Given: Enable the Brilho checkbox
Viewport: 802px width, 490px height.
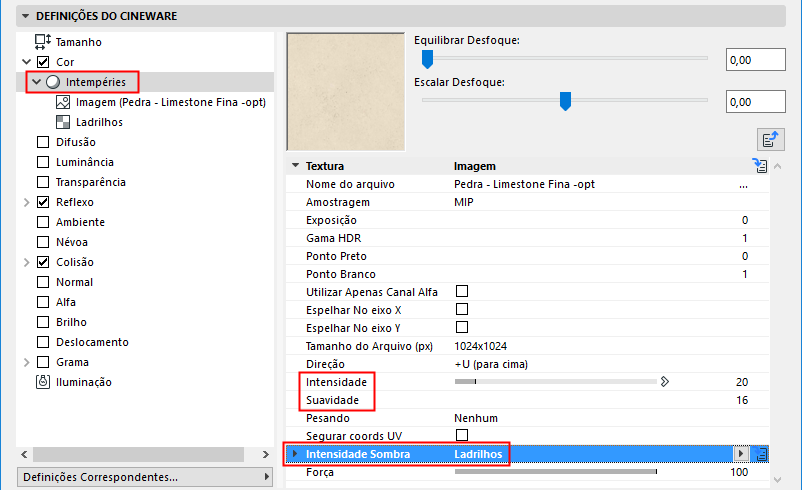Looking at the screenshot, I should [43, 322].
